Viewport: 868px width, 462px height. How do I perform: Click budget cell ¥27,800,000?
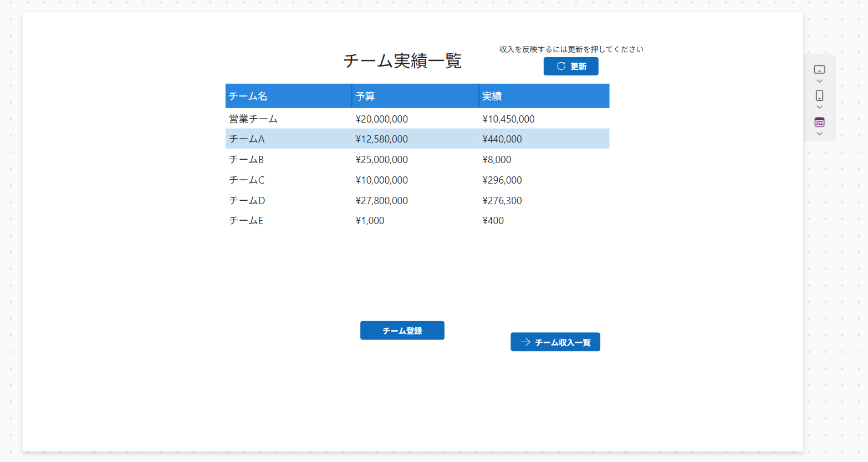(x=382, y=201)
